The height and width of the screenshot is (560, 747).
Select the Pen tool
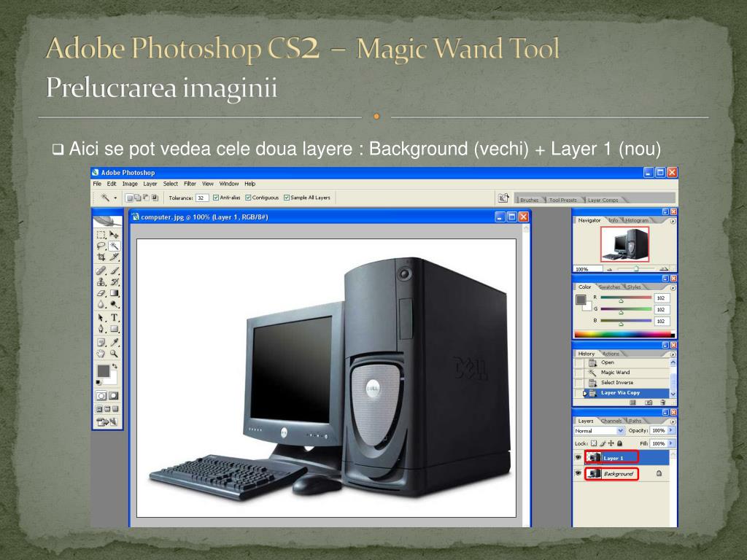tap(101, 329)
